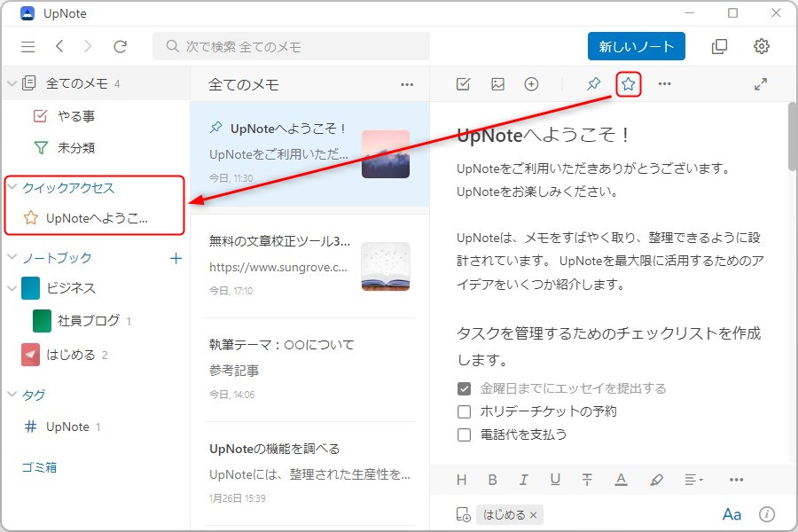This screenshot has height=532, width=798.
Task: Collapse タグ section
Action: 12,394
